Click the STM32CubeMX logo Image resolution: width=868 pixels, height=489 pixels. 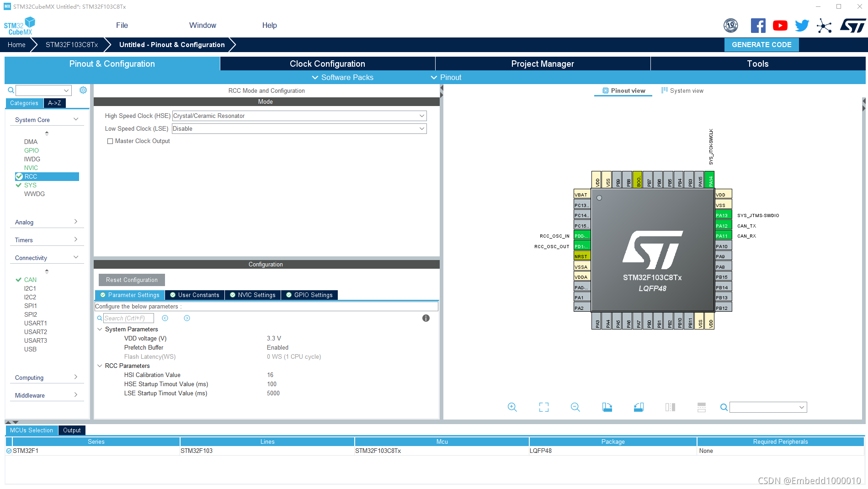coord(20,26)
